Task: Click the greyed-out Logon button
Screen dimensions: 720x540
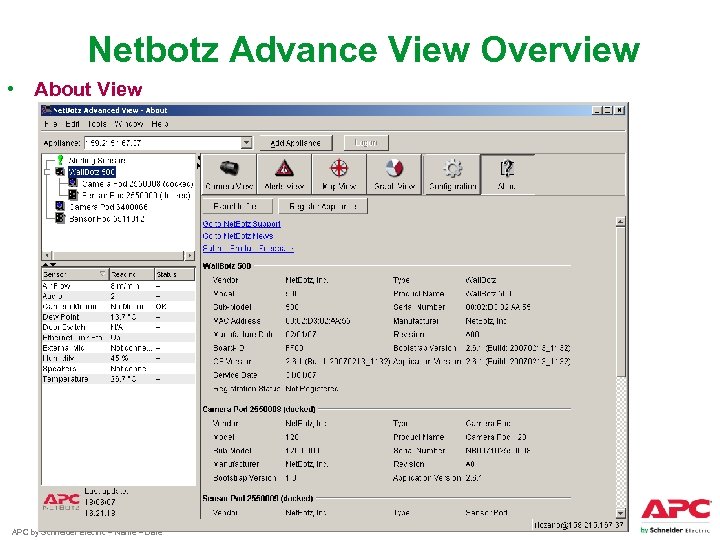Action: pyautogui.click(x=366, y=143)
